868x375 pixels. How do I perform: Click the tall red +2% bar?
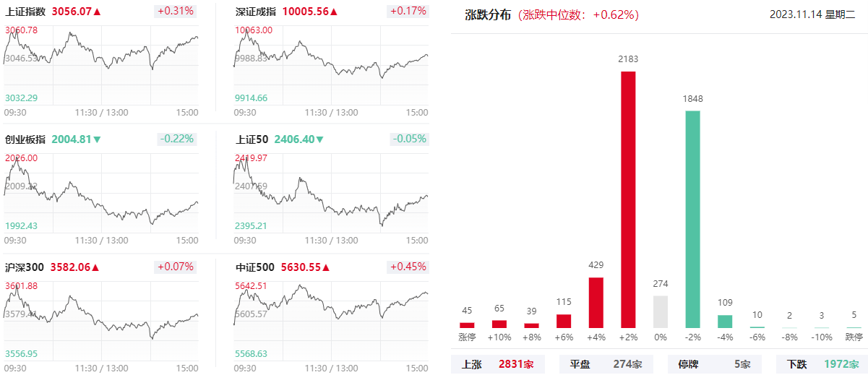tap(628, 199)
